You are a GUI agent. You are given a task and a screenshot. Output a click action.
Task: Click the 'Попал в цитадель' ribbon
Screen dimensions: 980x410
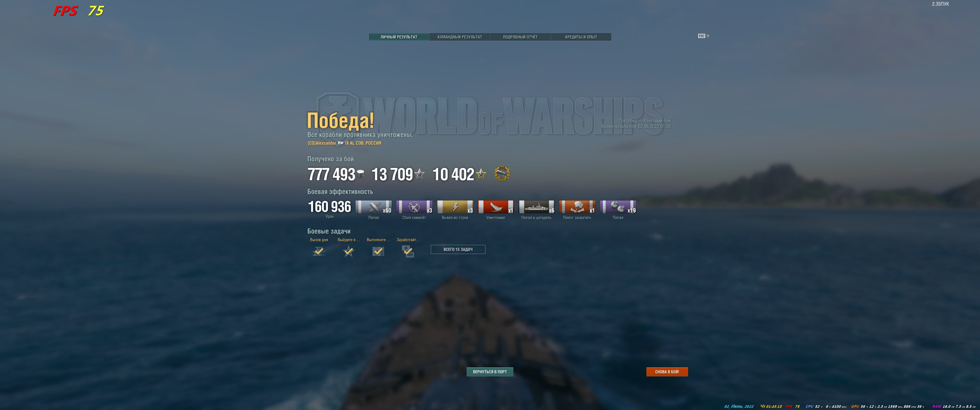(536, 207)
